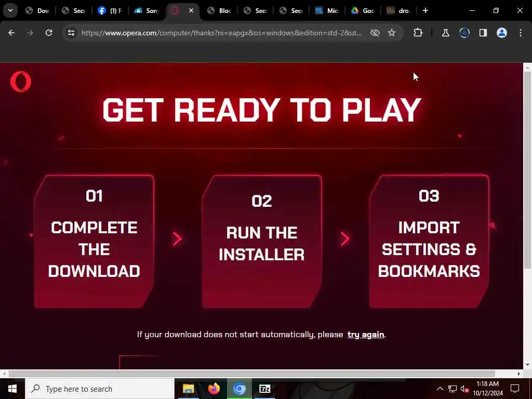
Task: Show hidden system tray icons
Action: coord(440,389)
